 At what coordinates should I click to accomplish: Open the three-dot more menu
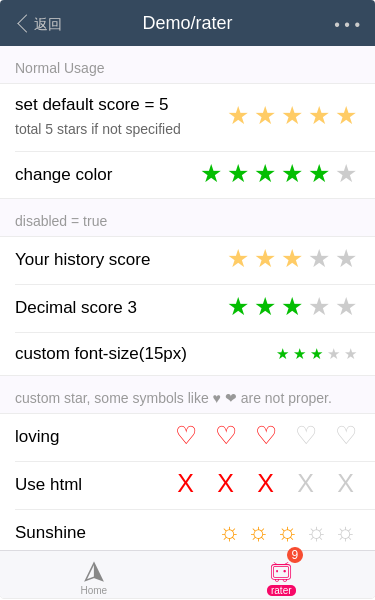click(347, 24)
